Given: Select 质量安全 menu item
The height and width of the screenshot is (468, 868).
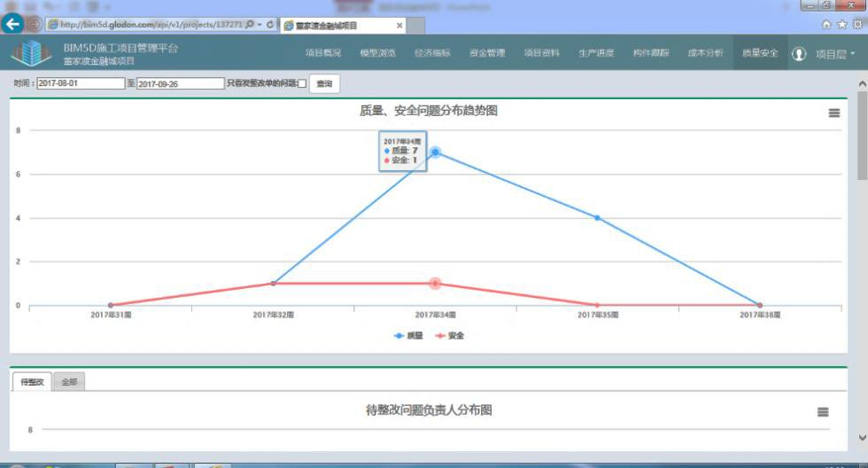Looking at the screenshot, I should point(760,52).
